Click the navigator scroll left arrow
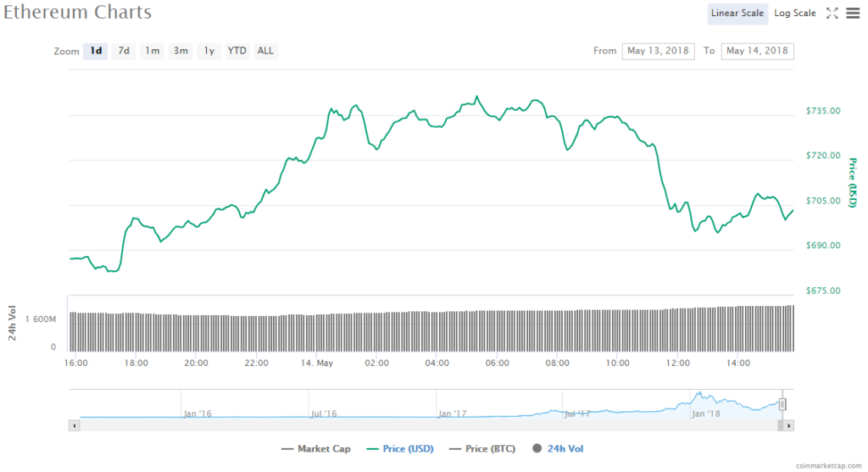This screenshot has height=472, width=868. [x=74, y=425]
